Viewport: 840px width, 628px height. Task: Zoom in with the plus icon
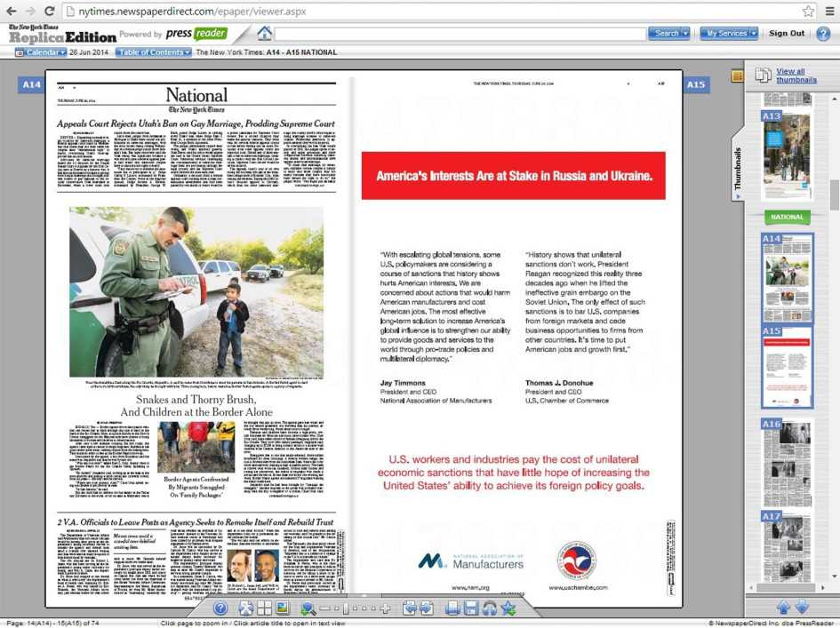(385, 608)
